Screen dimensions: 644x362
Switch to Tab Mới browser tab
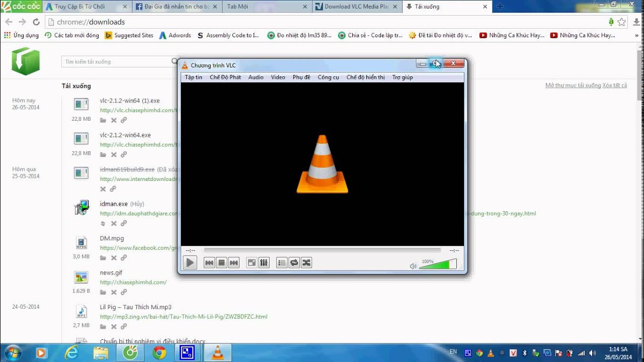[x=267, y=7]
